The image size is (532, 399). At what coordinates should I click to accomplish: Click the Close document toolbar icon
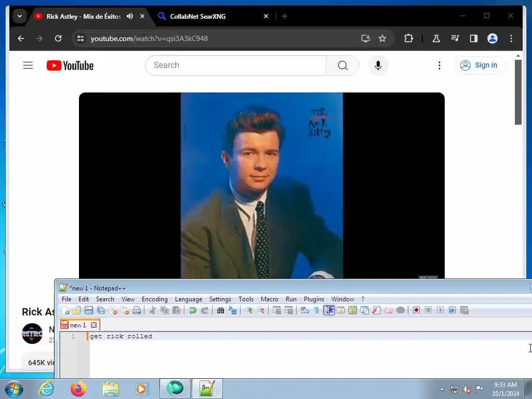pyautogui.click(x=113, y=310)
